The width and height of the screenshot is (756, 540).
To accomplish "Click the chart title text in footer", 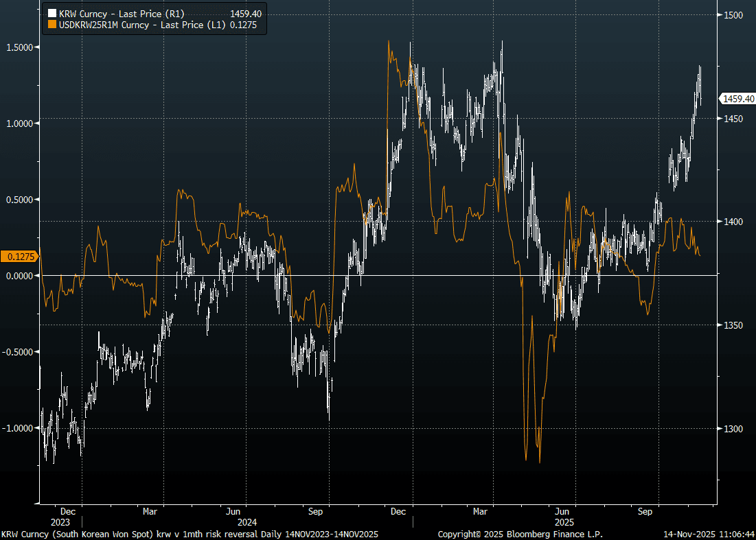I will pos(190,534).
